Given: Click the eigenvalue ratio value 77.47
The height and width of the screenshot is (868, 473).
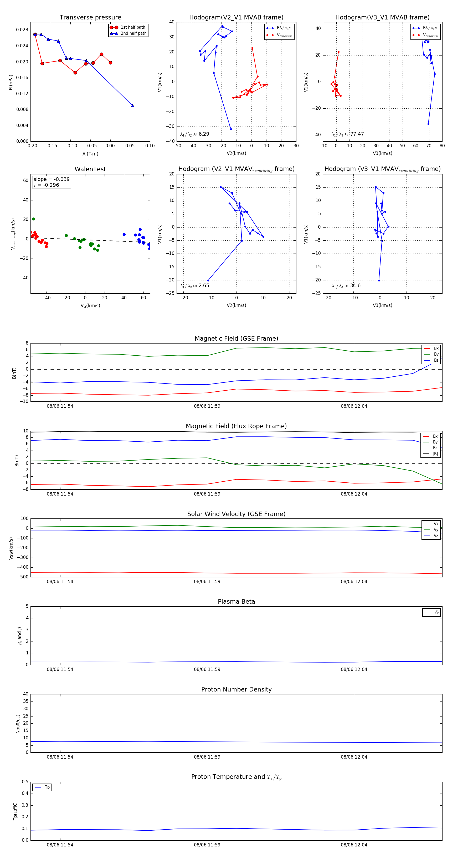Looking at the screenshot, I should point(357,134).
